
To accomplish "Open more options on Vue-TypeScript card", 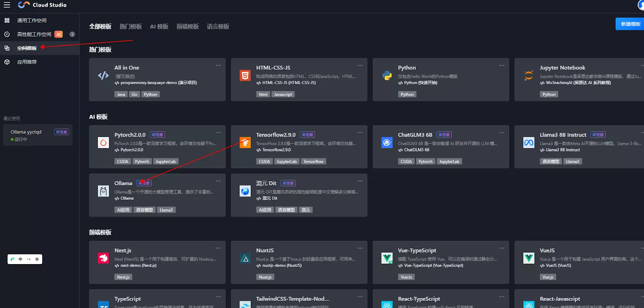I will click(502, 248).
